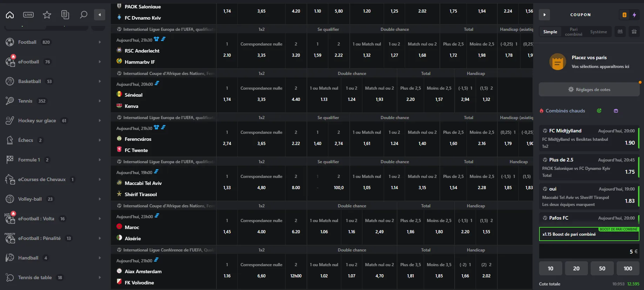The height and width of the screenshot is (290, 644).
Task: Select FC Midtjylland combo at 1.90
Action: [x=589, y=138]
